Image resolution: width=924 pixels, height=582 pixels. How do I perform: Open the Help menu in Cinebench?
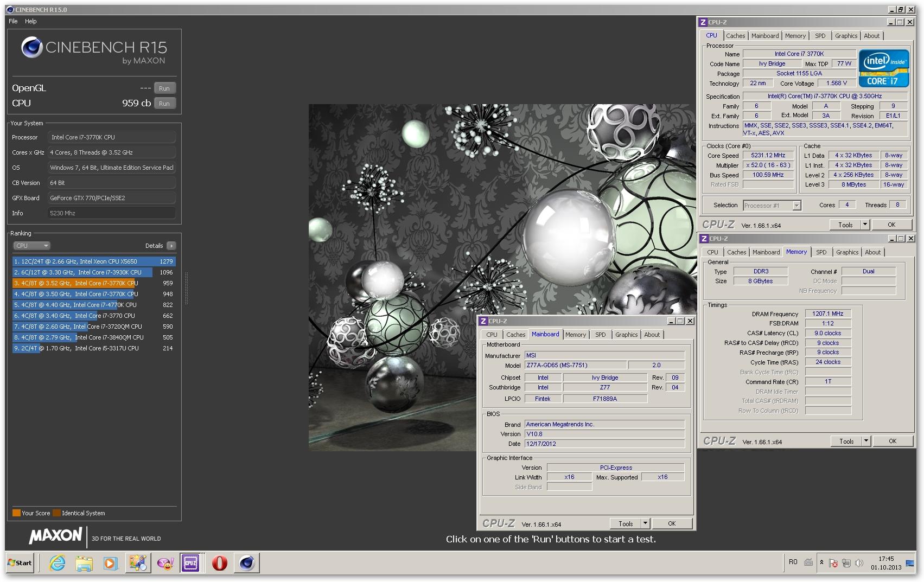31,21
